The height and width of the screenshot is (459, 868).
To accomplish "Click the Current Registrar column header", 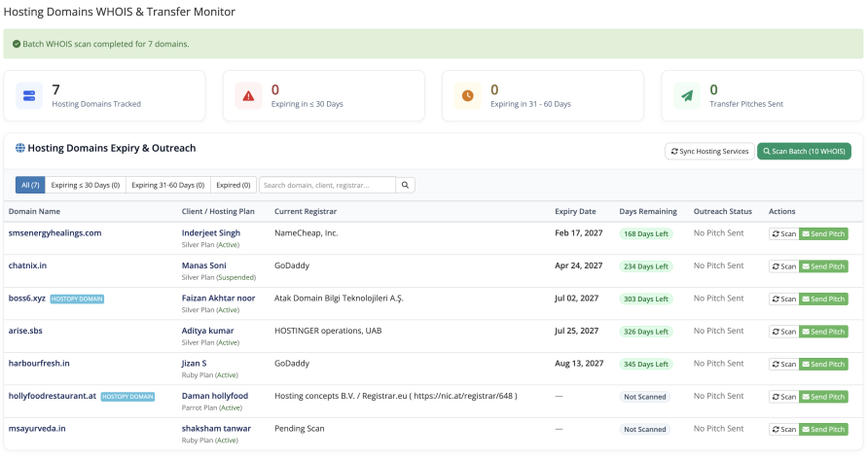I will coord(305,211).
